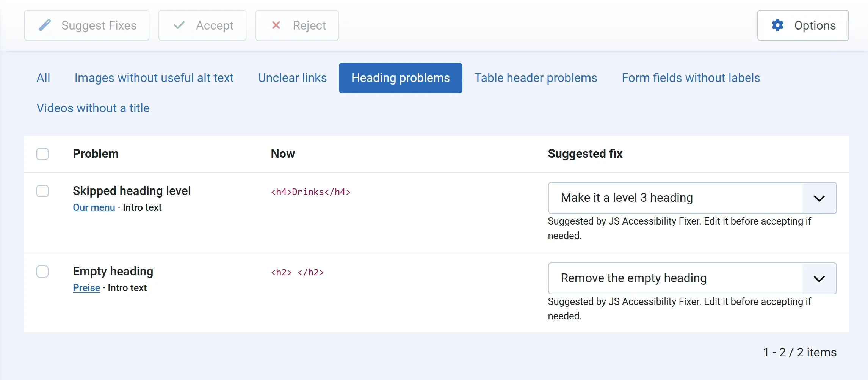Click the Suggest Fixes button label
This screenshot has height=380, width=868.
(x=99, y=25)
